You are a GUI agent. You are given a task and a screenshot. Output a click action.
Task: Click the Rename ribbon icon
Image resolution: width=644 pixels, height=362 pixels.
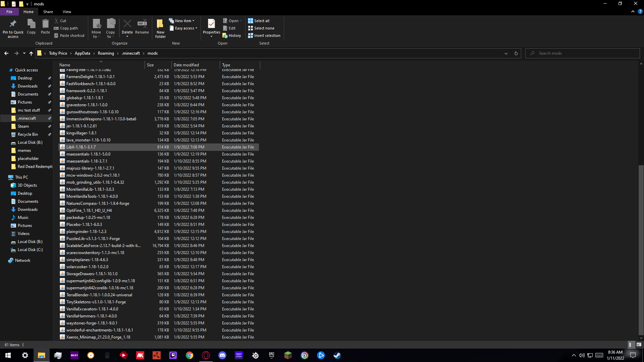tap(142, 24)
